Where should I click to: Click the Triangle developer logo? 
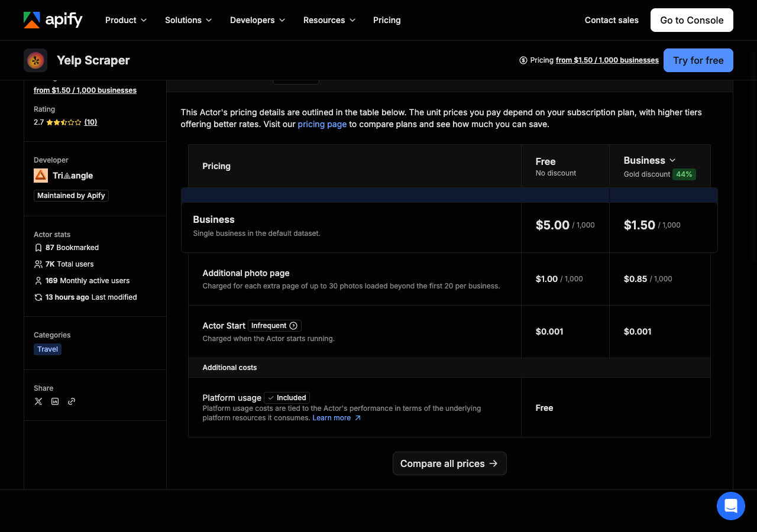point(41,176)
